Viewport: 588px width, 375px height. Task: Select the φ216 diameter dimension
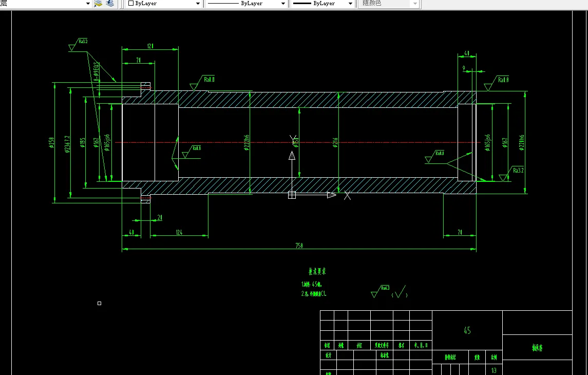335,142
